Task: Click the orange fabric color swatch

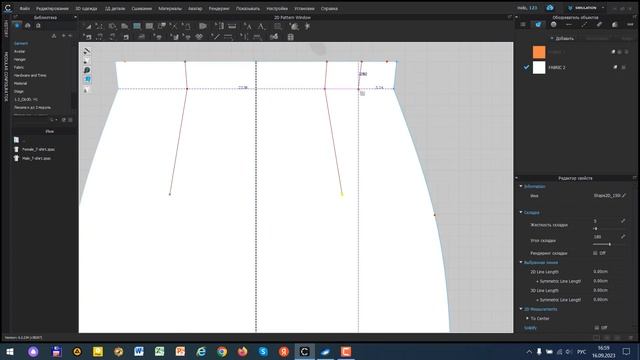Action: click(539, 52)
